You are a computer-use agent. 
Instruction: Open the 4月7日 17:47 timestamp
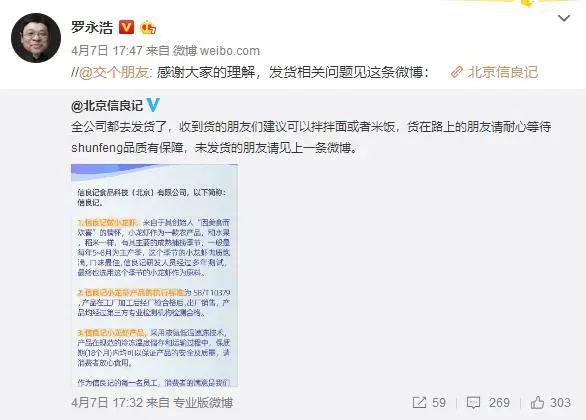tap(107, 50)
